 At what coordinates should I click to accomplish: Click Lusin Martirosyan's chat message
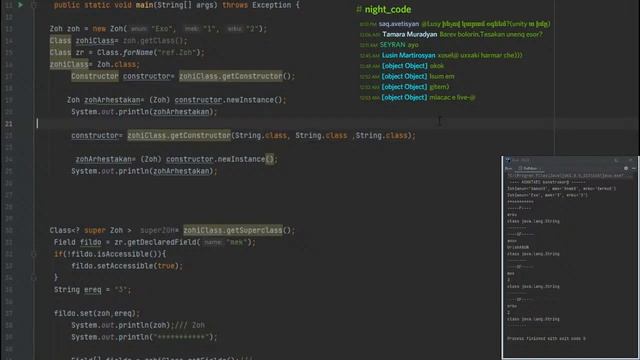point(441,55)
